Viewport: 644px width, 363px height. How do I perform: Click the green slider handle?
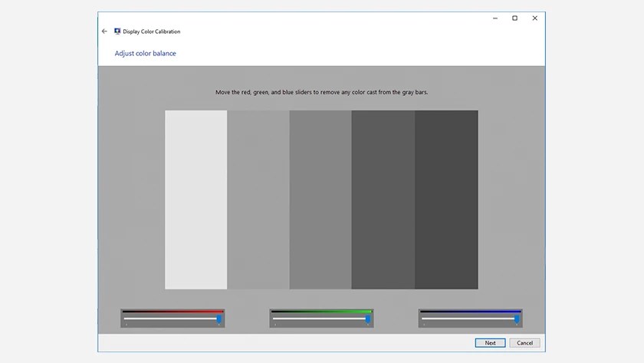pyautogui.click(x=368, y=319)
